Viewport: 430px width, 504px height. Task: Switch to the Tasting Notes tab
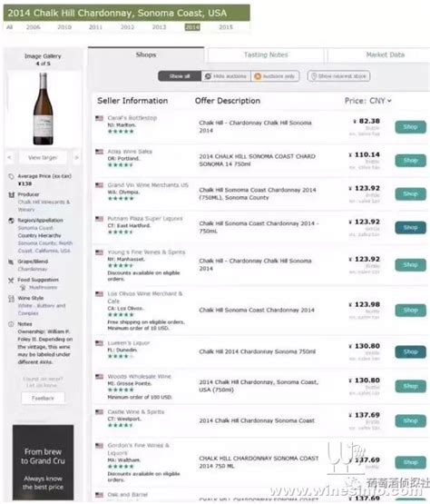click(266, 55)
